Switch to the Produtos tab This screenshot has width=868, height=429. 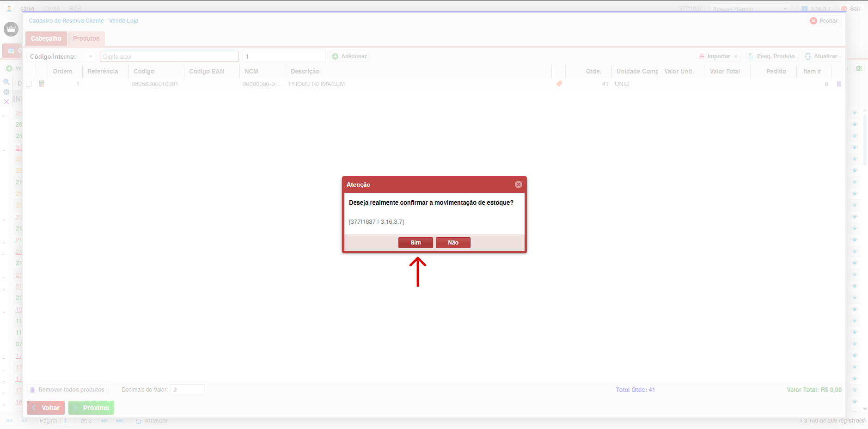tap(86, 38)
